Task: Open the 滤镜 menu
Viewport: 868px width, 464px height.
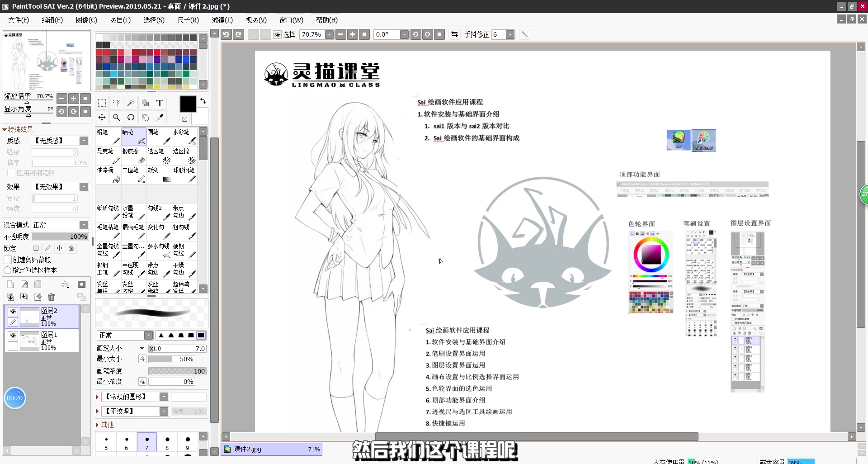Action: pyautogui.click(x=222, y=20)
